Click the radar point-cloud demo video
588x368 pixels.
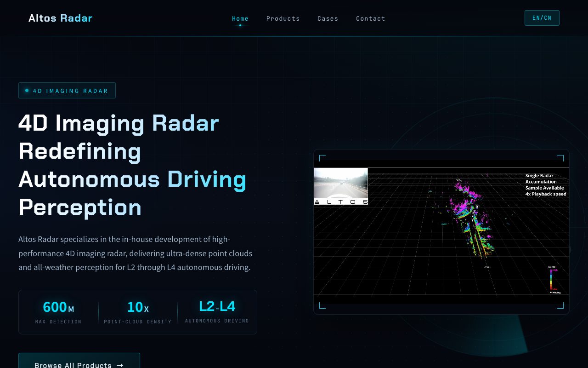(441, 232)
